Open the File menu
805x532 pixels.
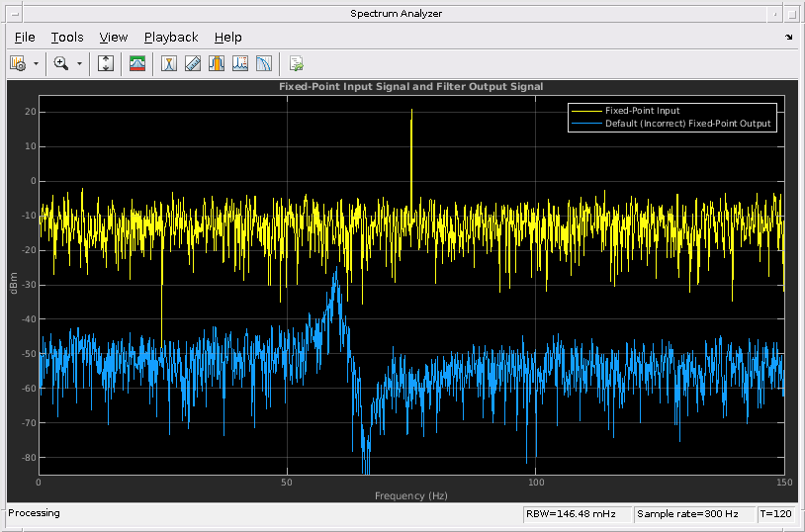pyautogui.click(x=25, y=38)
